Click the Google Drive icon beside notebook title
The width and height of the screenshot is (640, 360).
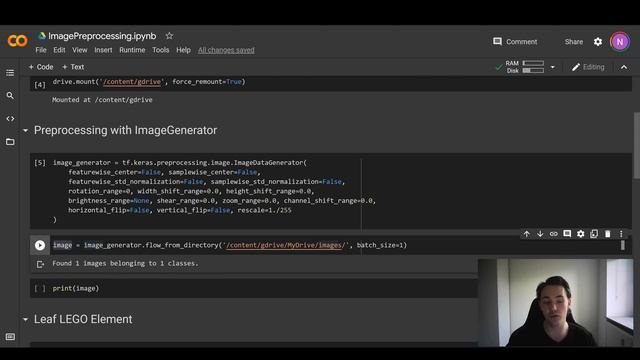(42, 36)
